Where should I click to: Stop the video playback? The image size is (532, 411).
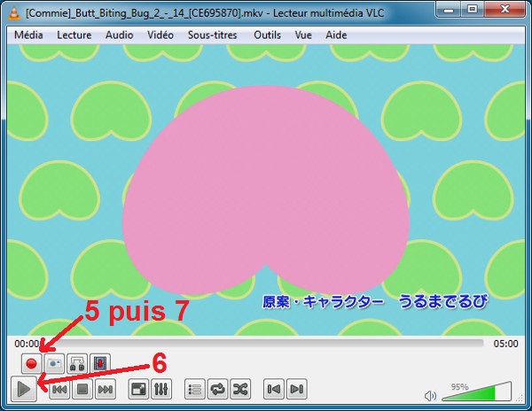[82, 389]
